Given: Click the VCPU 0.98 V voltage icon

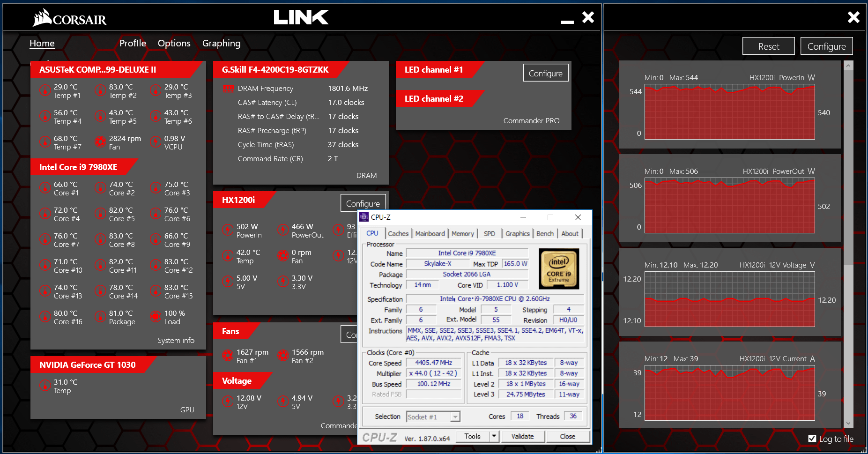Looking at the screenshot, I should click(x=155, y=141).
